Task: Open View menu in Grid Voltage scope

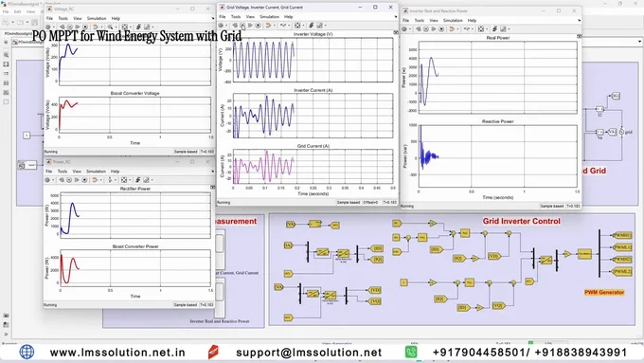Action: pyautogui.click(x=250, y=17)
